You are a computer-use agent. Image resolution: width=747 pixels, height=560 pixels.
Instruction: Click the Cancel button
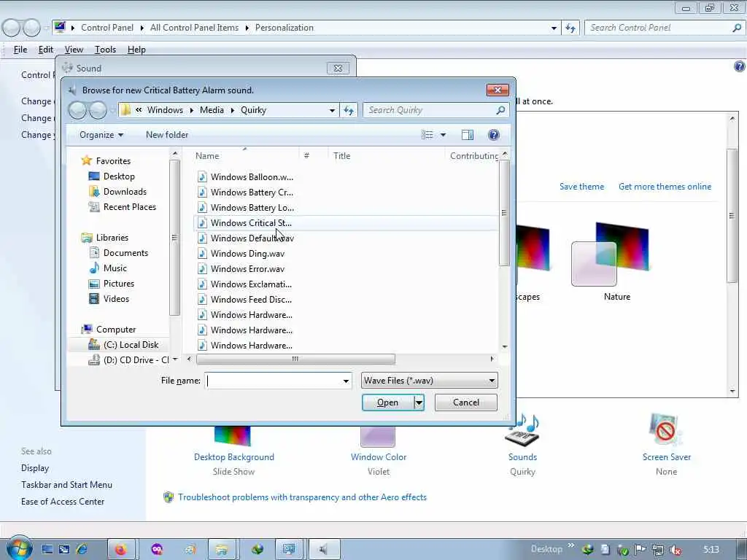[x=466, y=402]
